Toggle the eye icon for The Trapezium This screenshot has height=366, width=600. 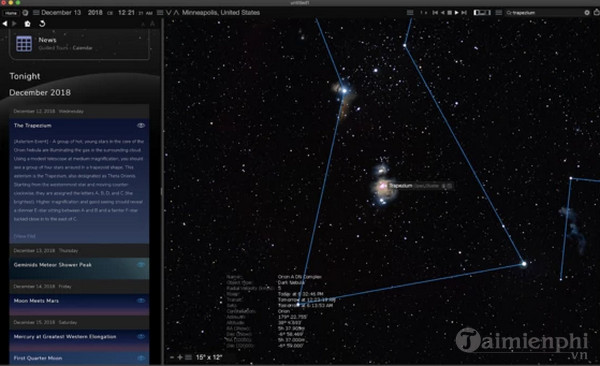(141, 125)
